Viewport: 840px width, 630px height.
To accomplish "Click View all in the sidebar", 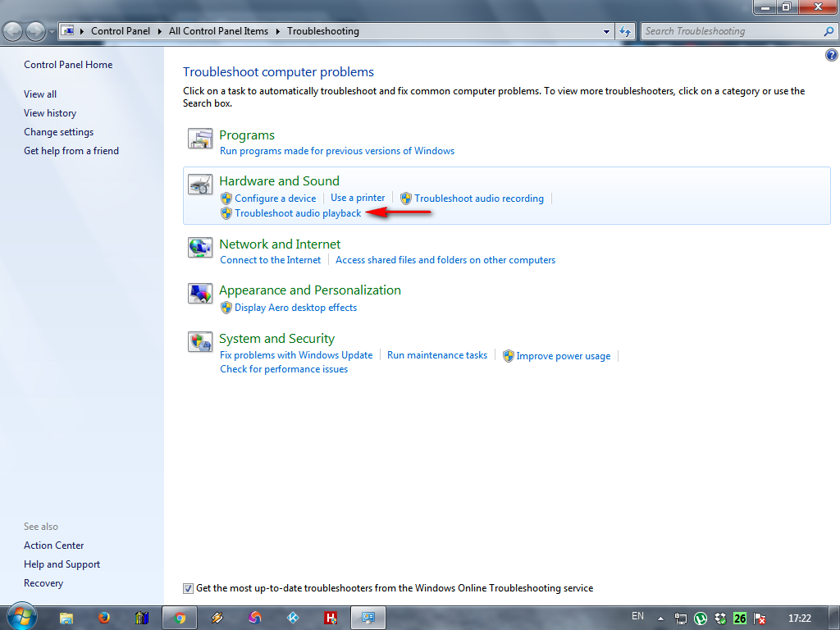I will (x=40, y=94).
